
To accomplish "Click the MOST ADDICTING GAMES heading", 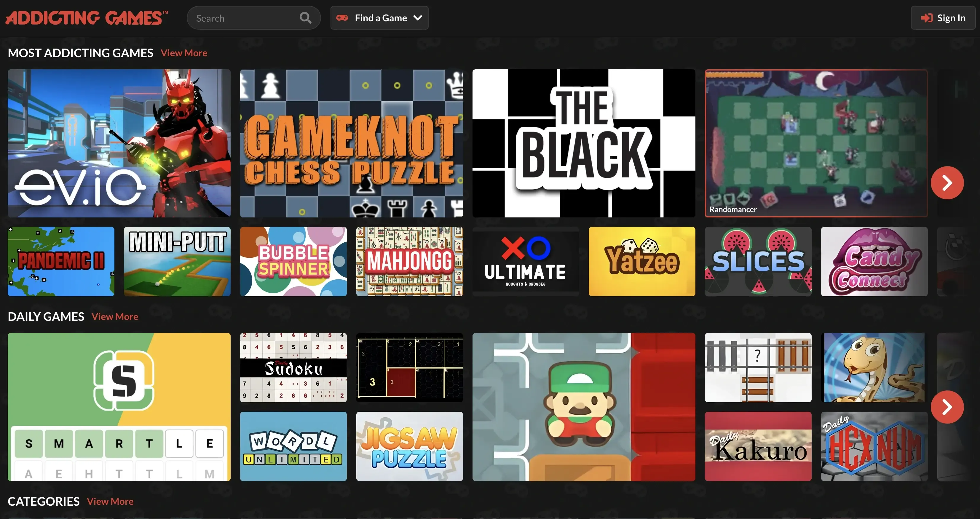I will tap(81, 53).
